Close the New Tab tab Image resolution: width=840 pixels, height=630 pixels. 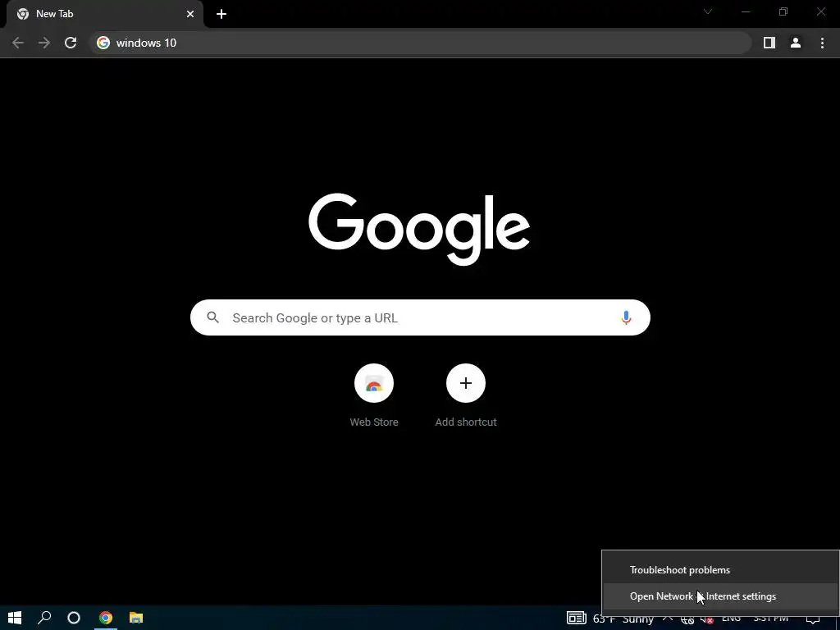click(x=190, y=14)
